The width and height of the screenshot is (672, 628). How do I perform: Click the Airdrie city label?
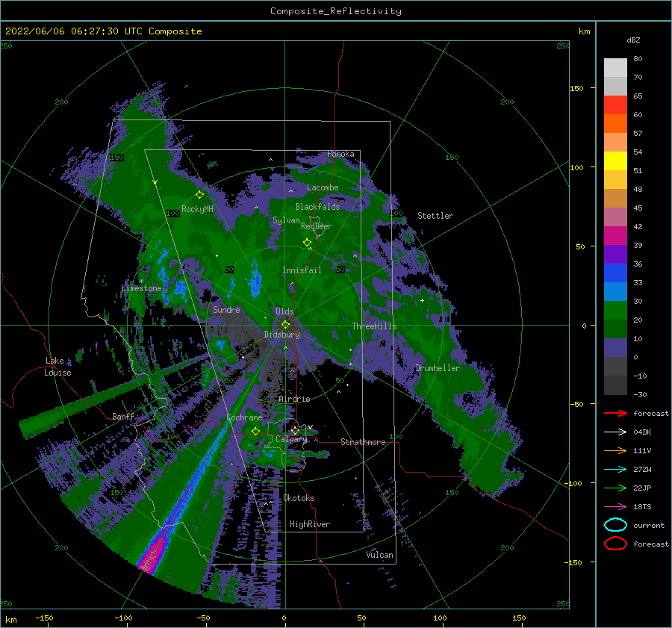point(294,399)
